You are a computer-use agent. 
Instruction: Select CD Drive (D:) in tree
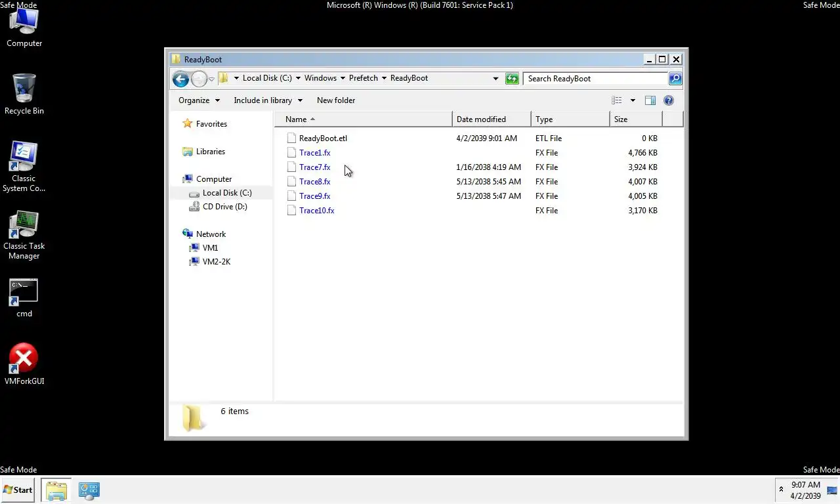[225, 207]
